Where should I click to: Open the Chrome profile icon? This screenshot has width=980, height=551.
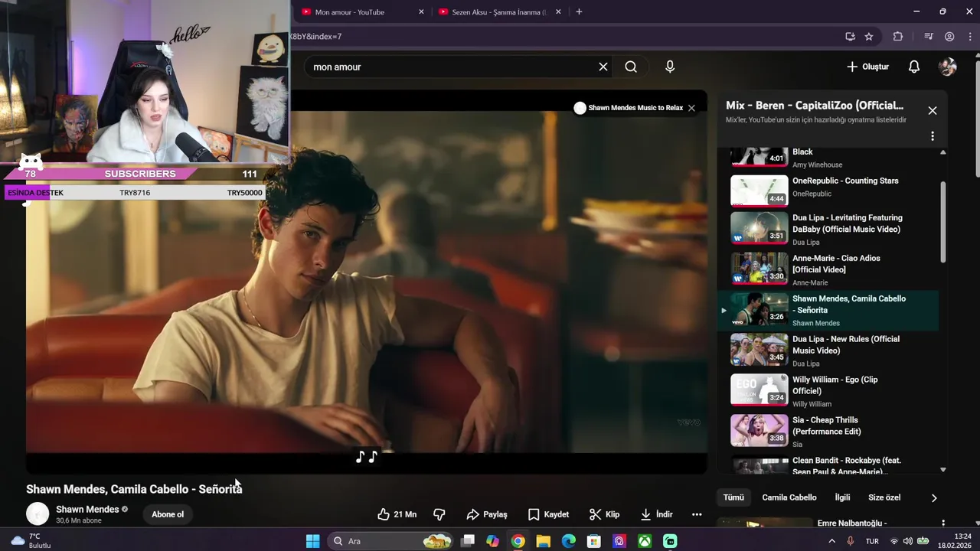click(949, 36)
